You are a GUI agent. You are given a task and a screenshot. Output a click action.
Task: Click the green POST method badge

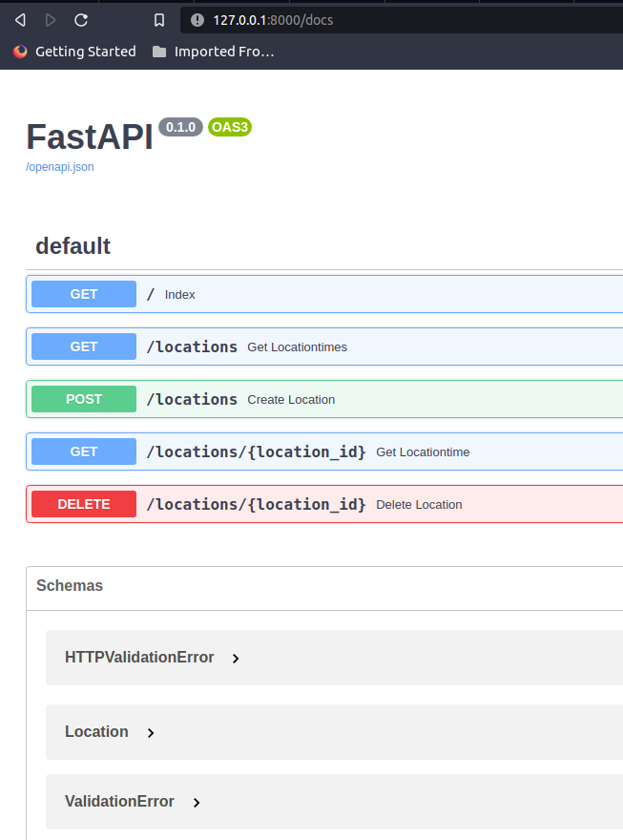[84, 399]
